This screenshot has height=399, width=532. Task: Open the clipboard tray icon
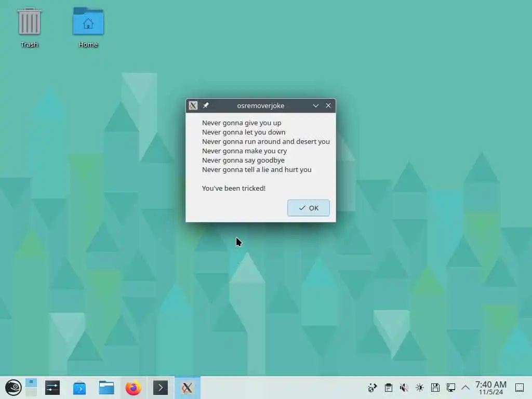coord(389,388)
